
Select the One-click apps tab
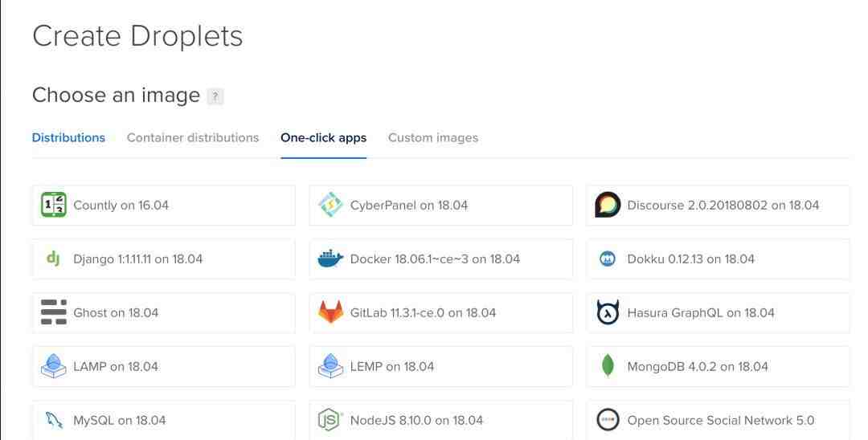(x=323, y=137)
